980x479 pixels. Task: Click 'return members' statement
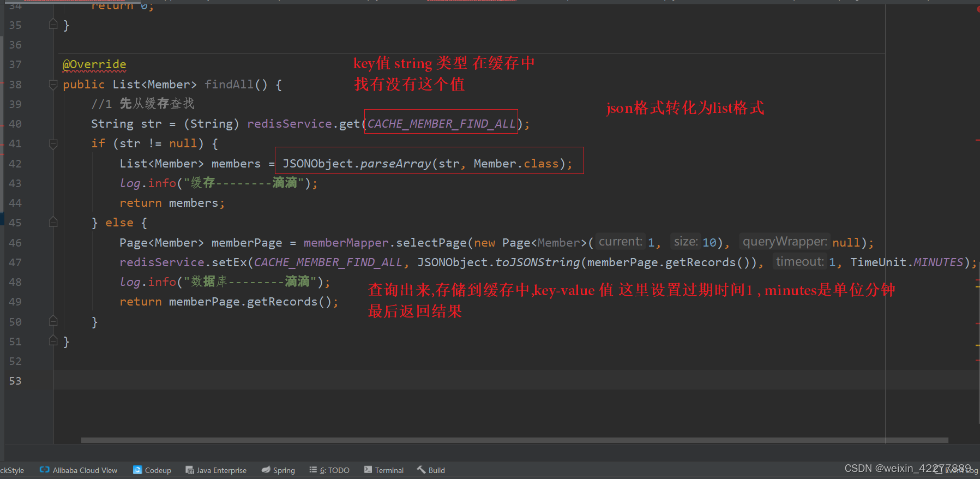pos(172,203)
